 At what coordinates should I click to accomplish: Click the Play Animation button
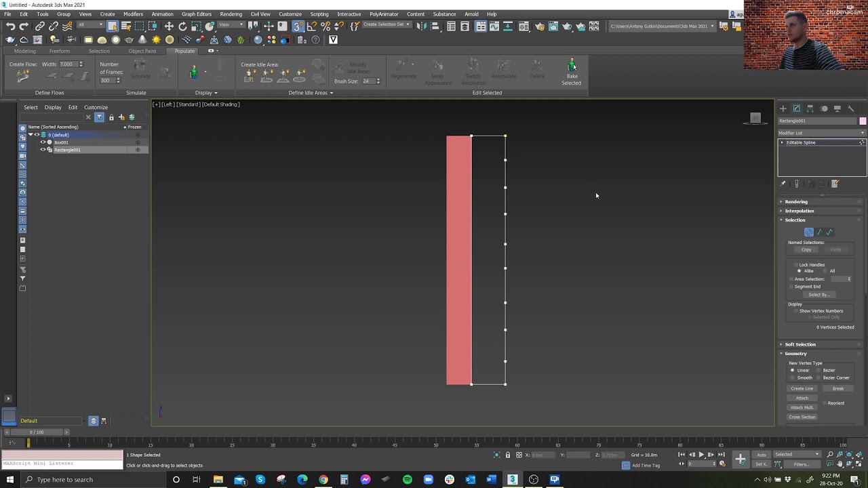point(701,455)
